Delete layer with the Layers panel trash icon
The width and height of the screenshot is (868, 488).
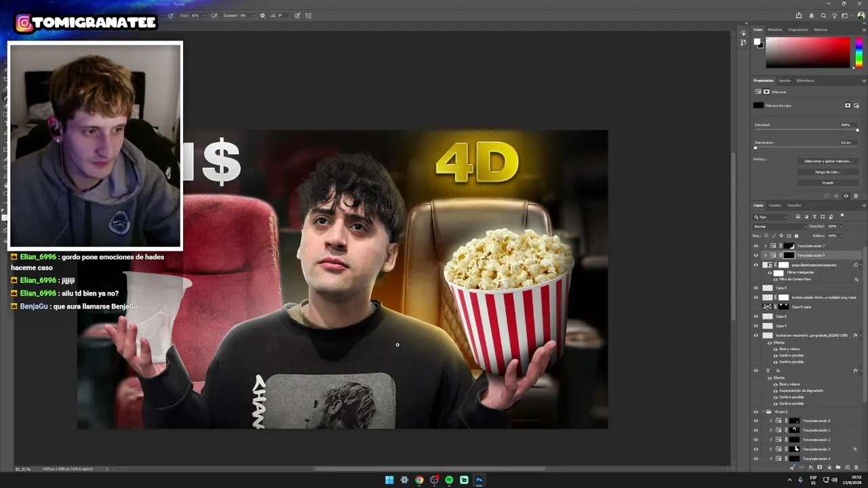tap(856, 468)
